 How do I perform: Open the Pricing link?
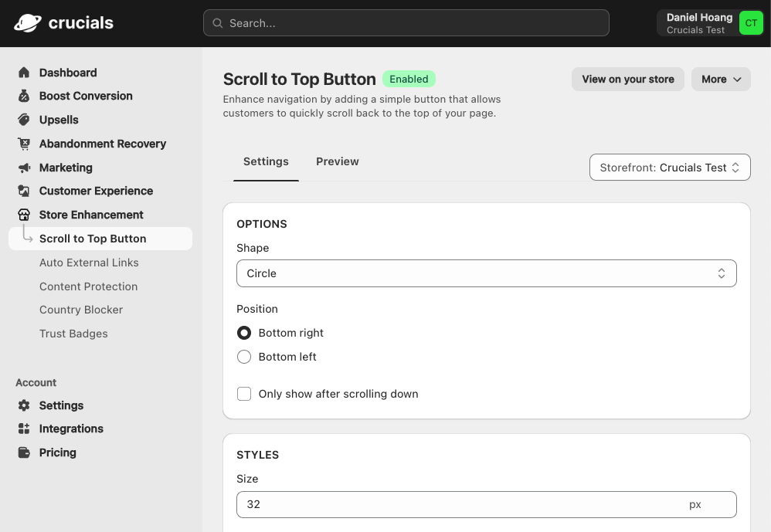tap(57, 452)
